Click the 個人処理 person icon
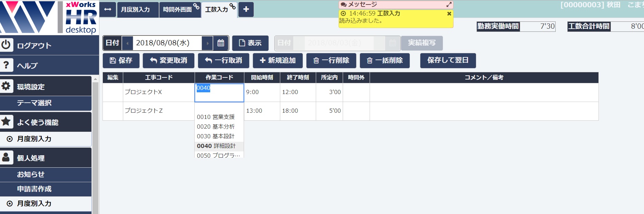 pyautogui.click(x=6, y=157)
